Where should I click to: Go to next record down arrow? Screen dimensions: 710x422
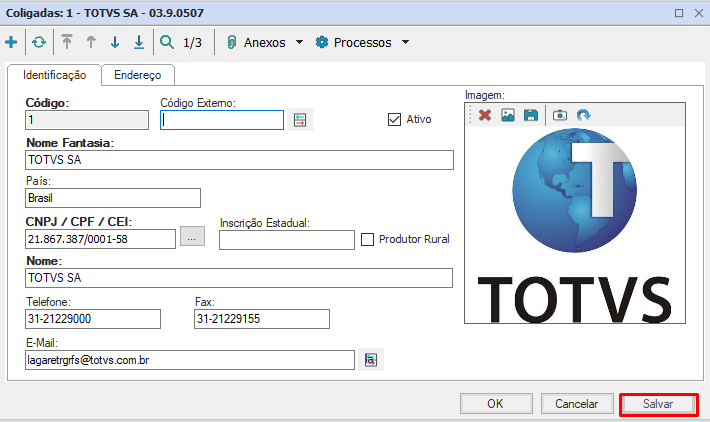click(115, 42)
